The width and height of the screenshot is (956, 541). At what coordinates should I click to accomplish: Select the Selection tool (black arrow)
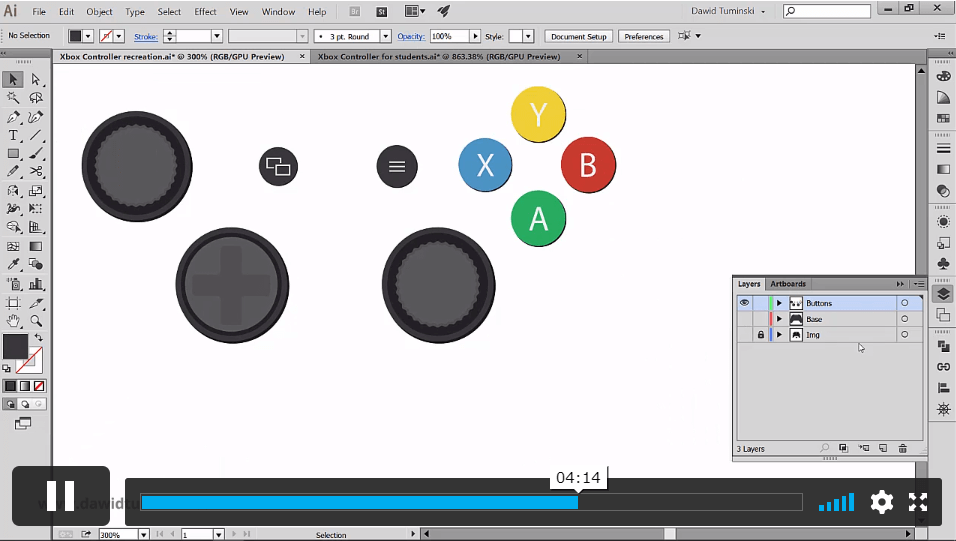point(13,79)
